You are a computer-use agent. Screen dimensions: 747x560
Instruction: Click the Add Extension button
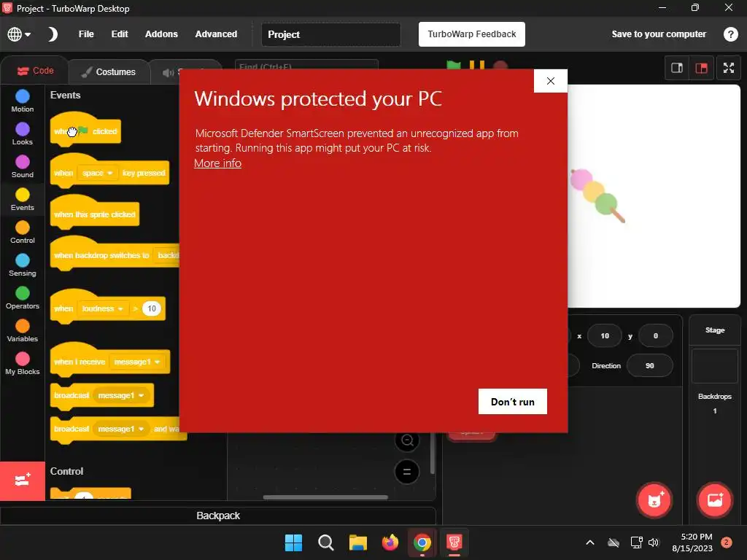point(23,481)
